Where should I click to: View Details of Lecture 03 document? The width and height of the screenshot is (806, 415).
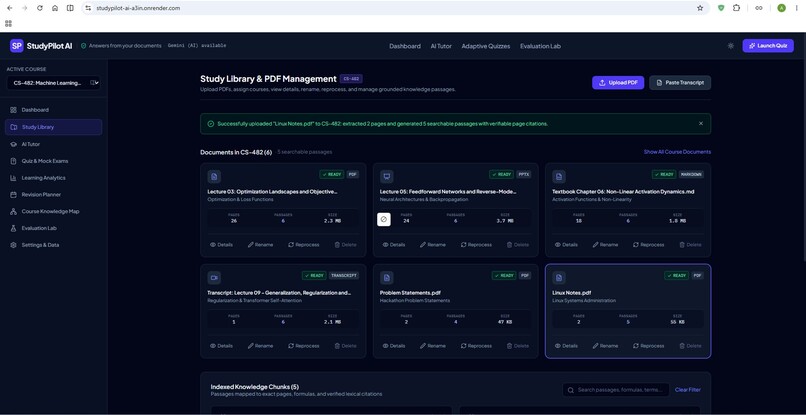coord(222,245)
